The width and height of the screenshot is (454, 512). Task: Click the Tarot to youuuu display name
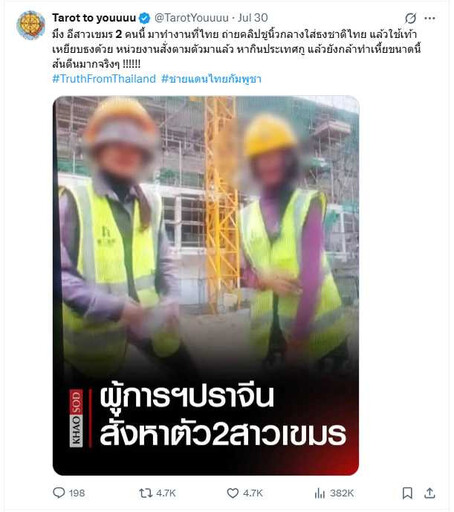94,18
